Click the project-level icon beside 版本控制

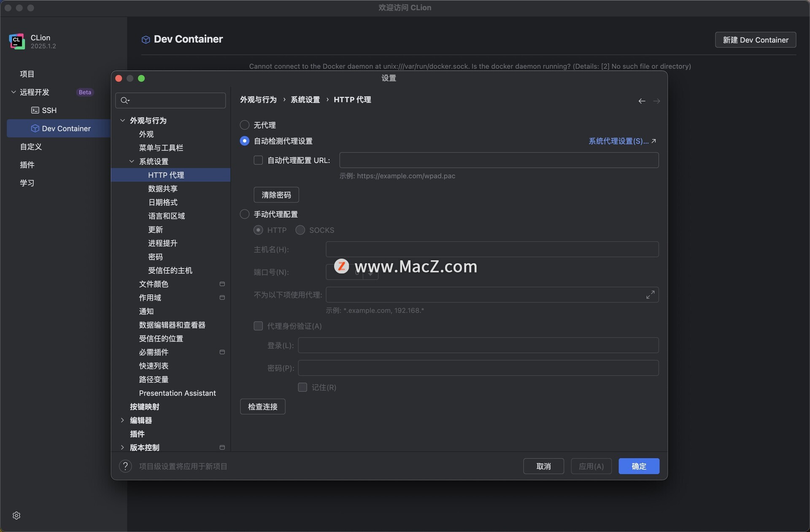coord(222,448)
